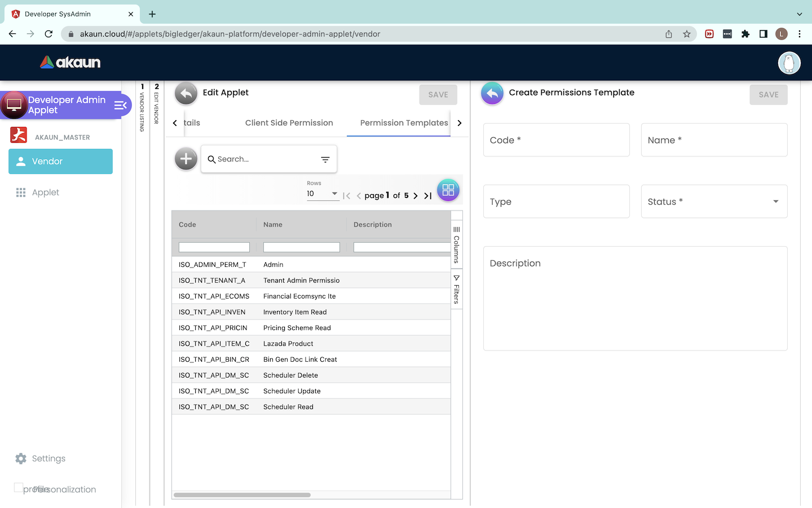Toggle the grid layout view button
This screenshot has width=812, height=508.
[x=448, y=190]
